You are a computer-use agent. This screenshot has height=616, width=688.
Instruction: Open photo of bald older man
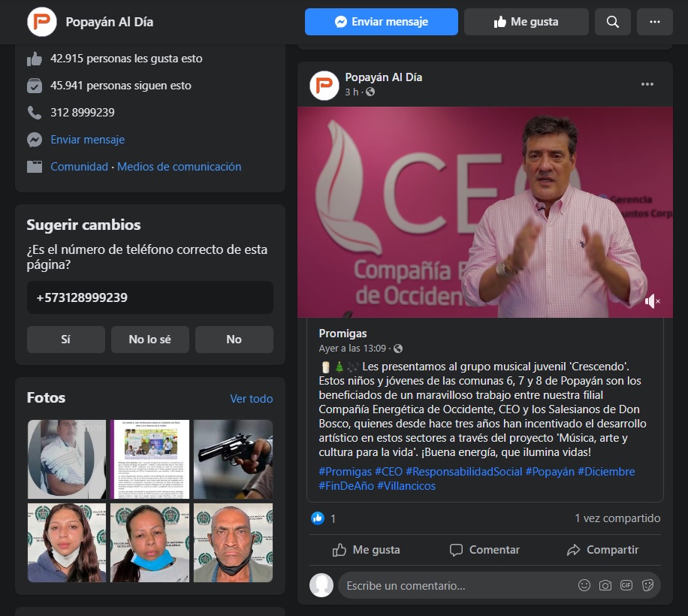[x=233, y=542]
